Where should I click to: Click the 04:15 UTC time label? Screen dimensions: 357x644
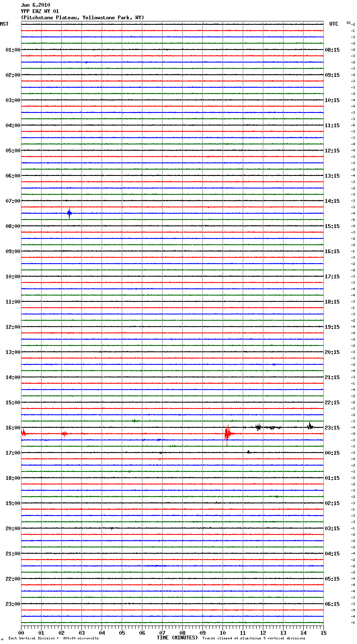332,554
